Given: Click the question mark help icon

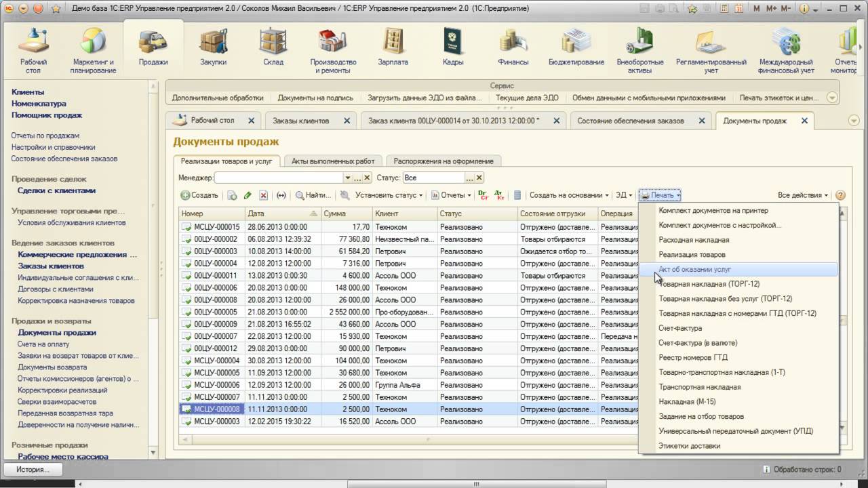Looking at the screenshot, I should point(841,195).
